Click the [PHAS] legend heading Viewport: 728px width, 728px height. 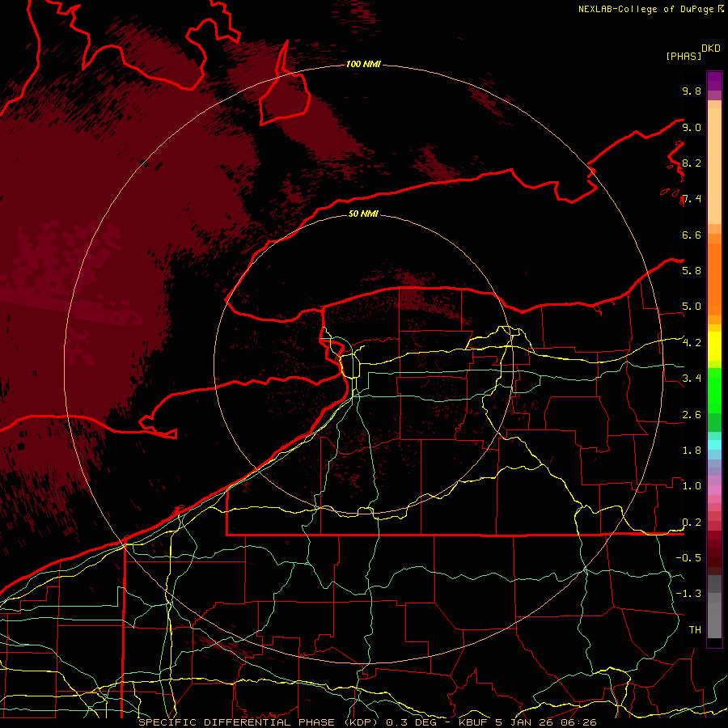(x=684, y=56)
